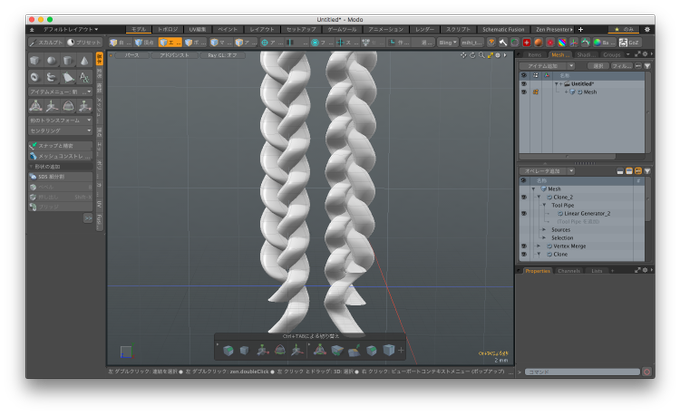The width and height of the screenshot is (680, 415).
Task: Click the viewport rotate control icon
Action: [473, 55]
